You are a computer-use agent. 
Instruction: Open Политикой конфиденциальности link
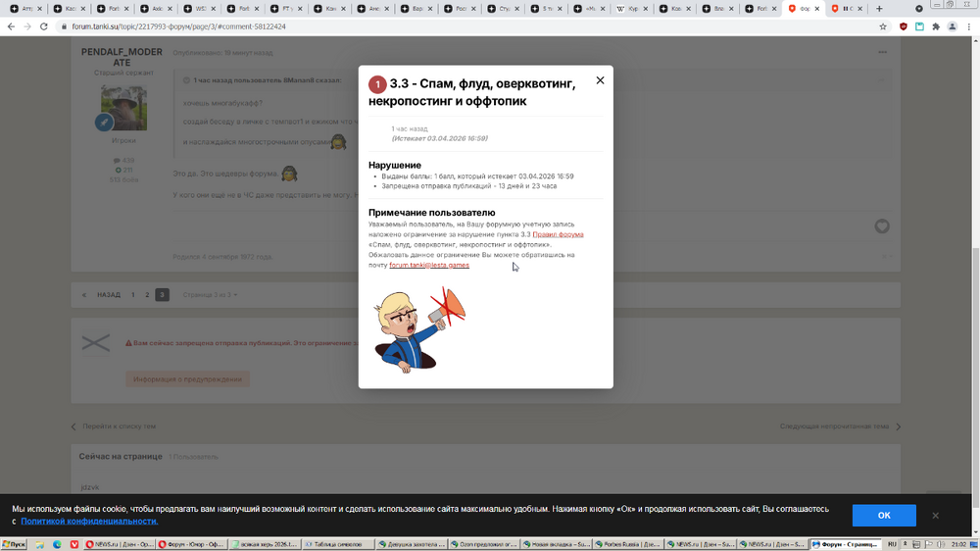[x=89, y=521]
